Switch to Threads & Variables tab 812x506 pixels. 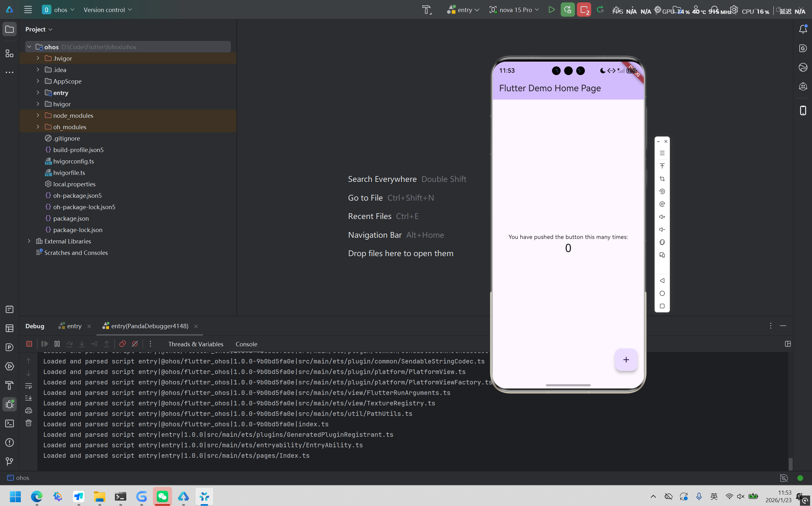coord(196,344)
